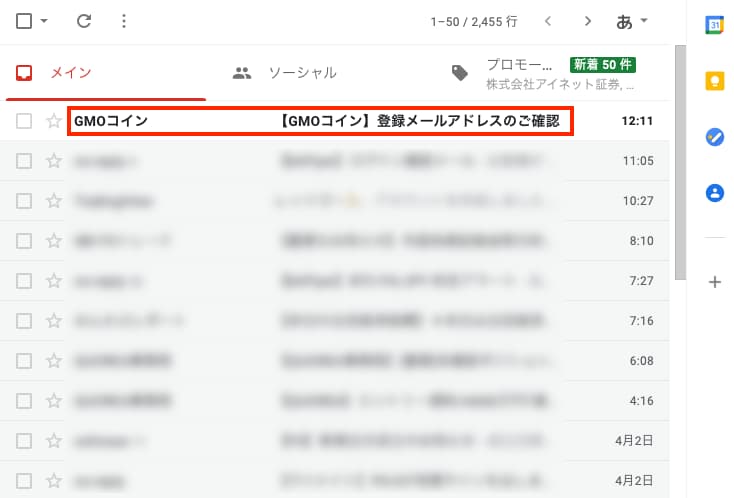This screenshot has width=734, height=498.
Task: Click the 12:11 timestamp
Action: 637,121
